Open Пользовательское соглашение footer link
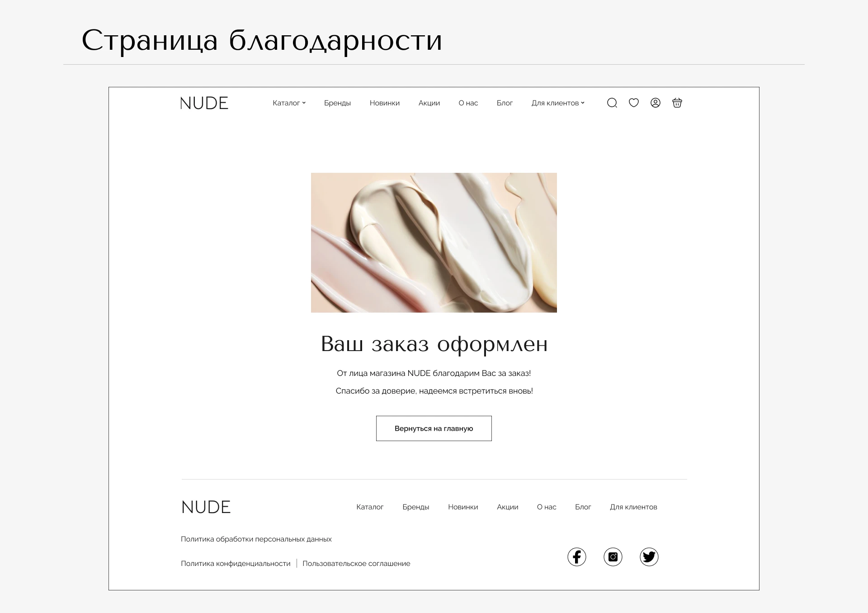The image size is (868, 613). click(x=356, y=564)
